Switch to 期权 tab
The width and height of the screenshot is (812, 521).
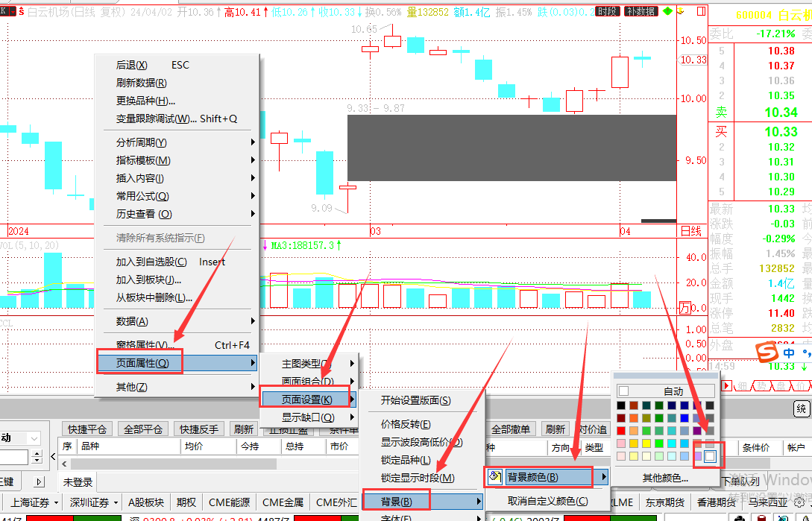click(x=186, y=502)
